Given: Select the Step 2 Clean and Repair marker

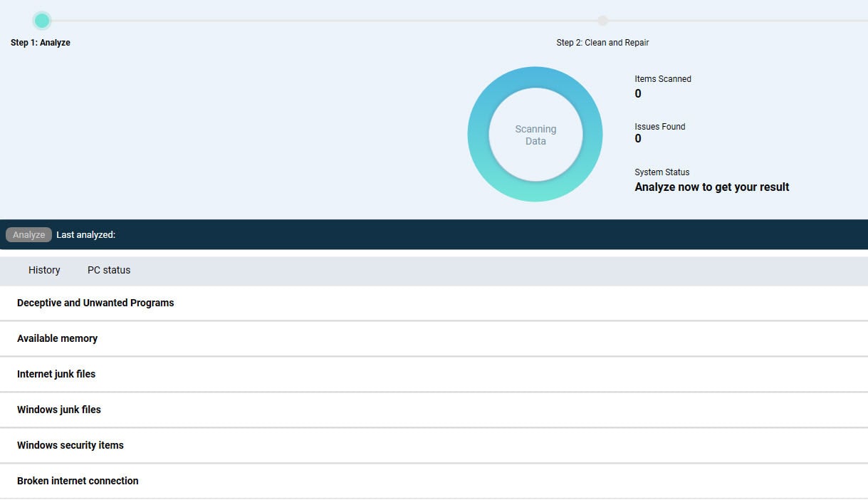Looking at the screenshot, I should tap(603, 21).
